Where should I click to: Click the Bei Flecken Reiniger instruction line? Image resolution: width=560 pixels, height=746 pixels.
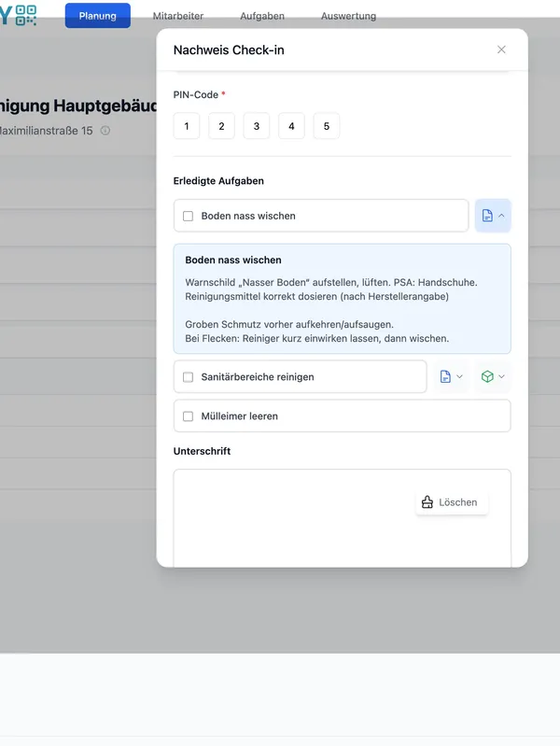(317, 339)
